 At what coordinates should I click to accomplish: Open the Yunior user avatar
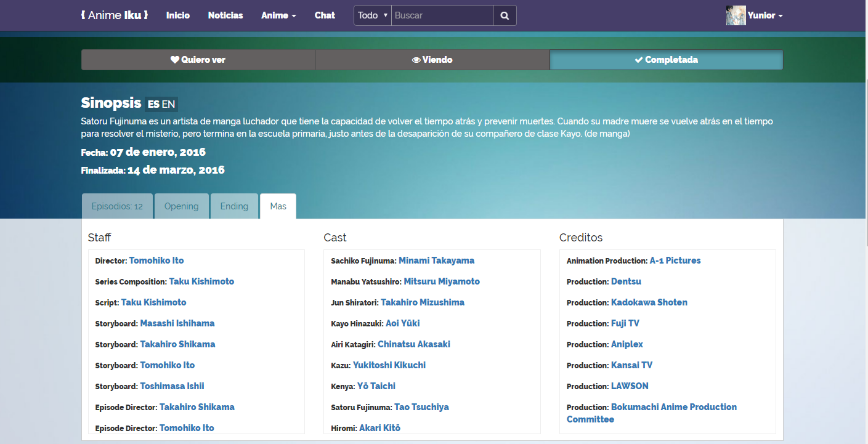tap(736, 15)
